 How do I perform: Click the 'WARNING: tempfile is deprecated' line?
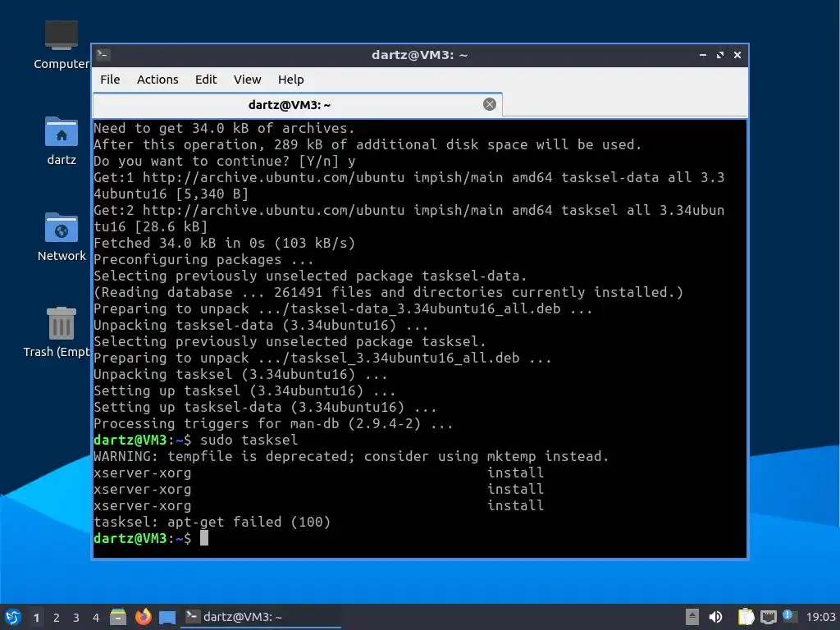coord(351,456)
